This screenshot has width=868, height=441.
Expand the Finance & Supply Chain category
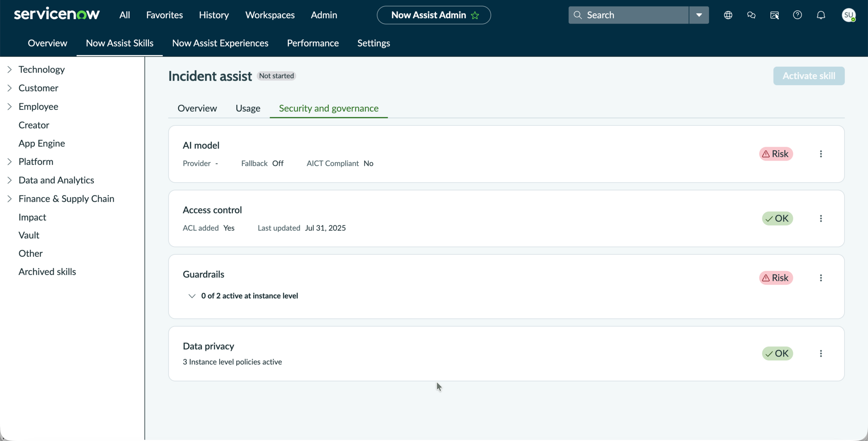10,199
